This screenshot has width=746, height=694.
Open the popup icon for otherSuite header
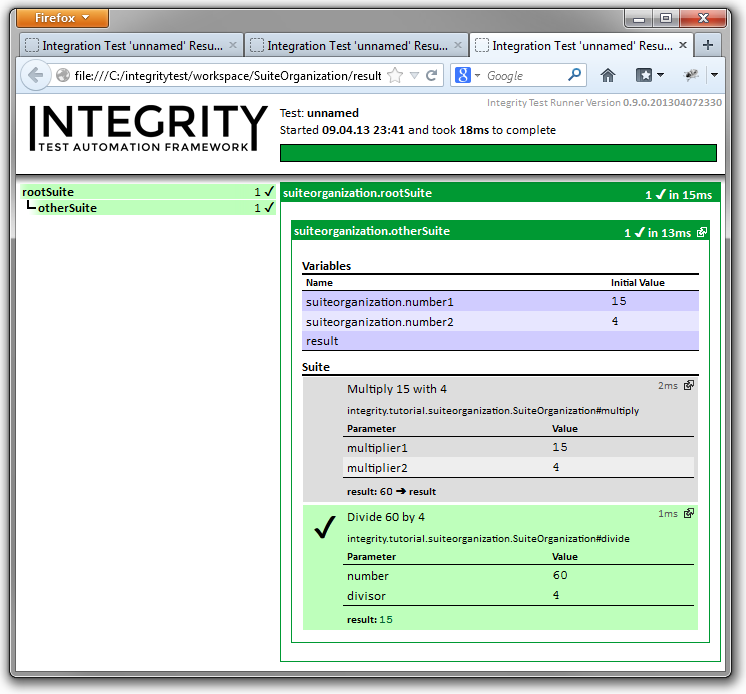[x=701, y=232]
